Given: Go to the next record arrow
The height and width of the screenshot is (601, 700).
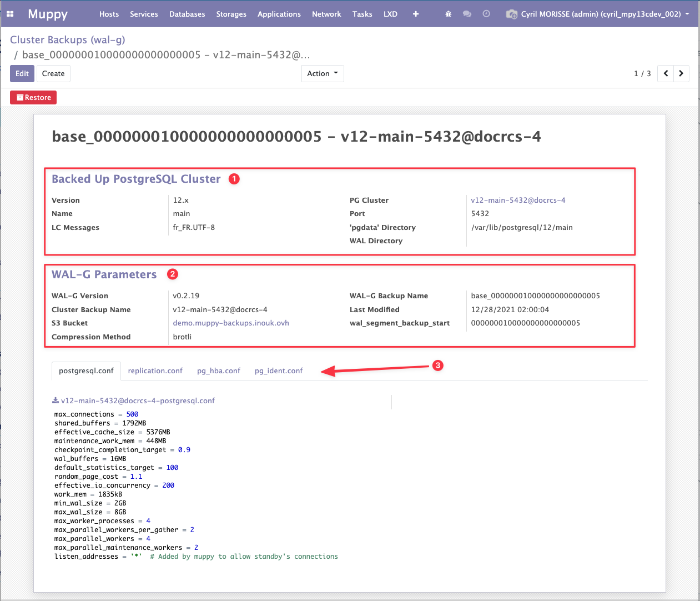Looking at the screenshot, I should (681, 73).
